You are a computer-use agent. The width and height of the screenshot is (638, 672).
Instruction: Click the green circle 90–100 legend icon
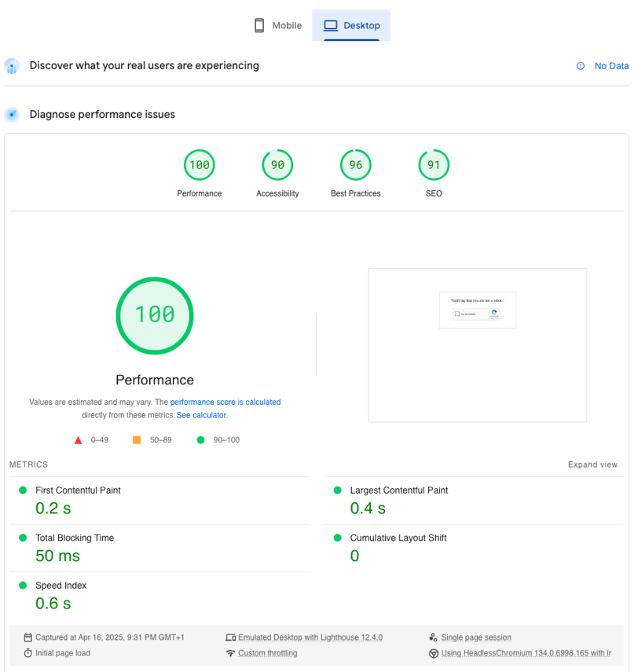(200, 439)
